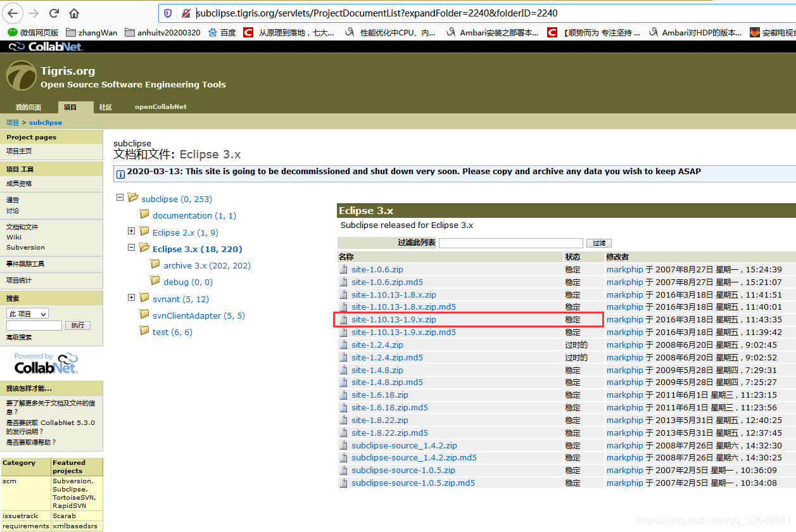Open subclipse-source-1.0.5.zip link
The height and width of the screenshot is (532, 796).
coord(403,470)
